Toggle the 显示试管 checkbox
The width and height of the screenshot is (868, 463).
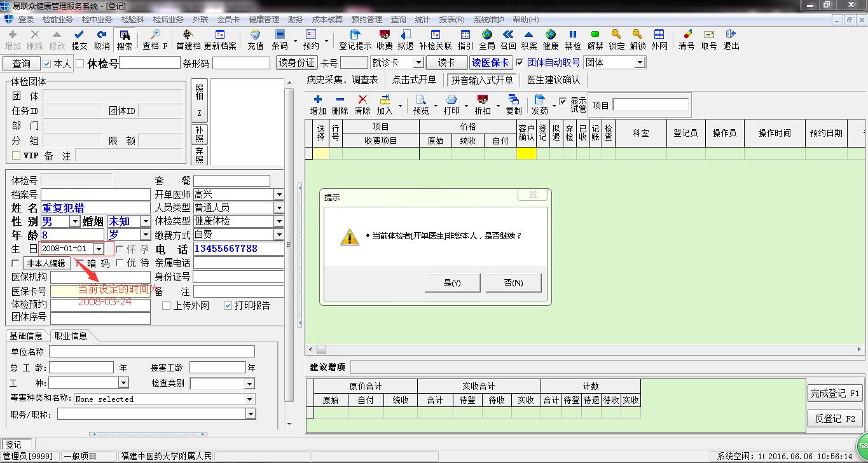(562, 101)
